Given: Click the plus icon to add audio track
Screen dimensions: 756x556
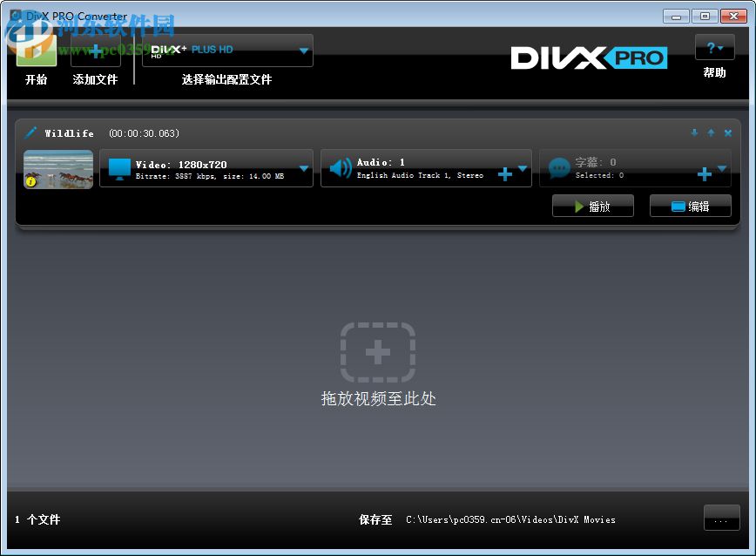Looking at the screenshot, I should pos(504,174).
